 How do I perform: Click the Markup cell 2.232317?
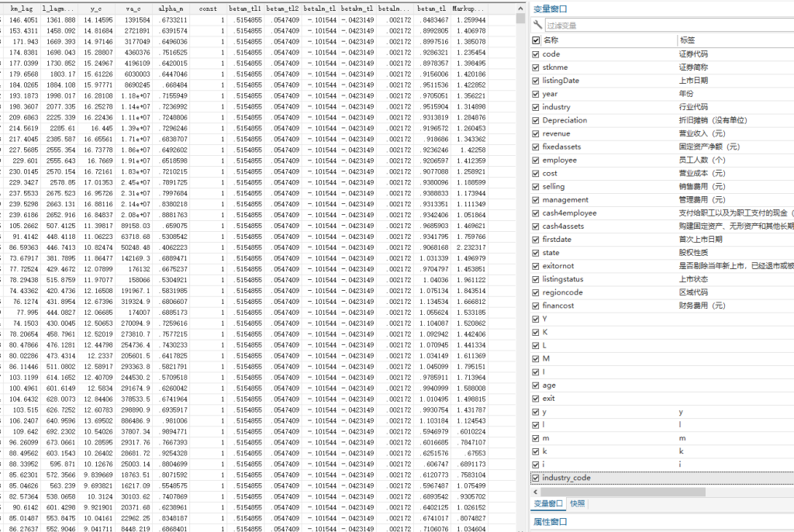click(x=471, y=247)
